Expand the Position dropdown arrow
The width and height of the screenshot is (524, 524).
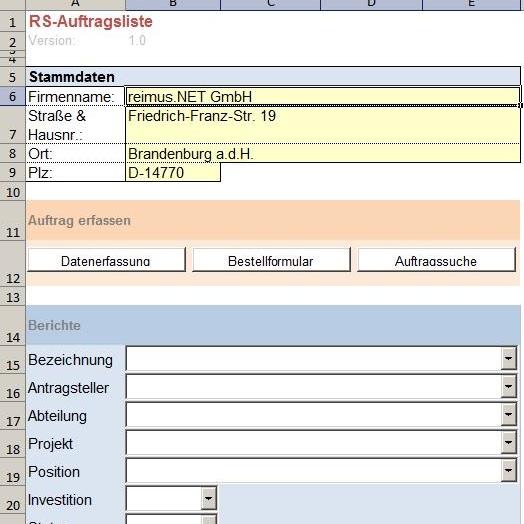pos(509,471)
